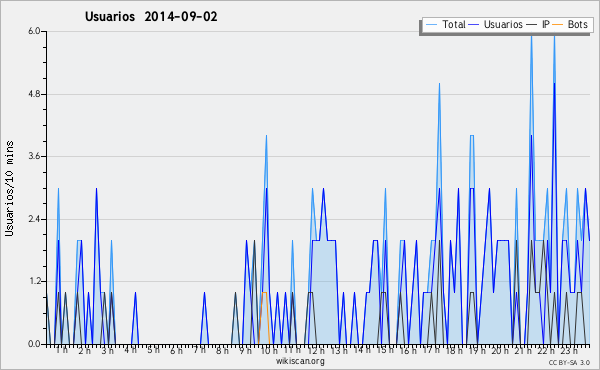
Task: Click the 'Usuarios/10 mins' y-axis label
Action: point(9,188)
